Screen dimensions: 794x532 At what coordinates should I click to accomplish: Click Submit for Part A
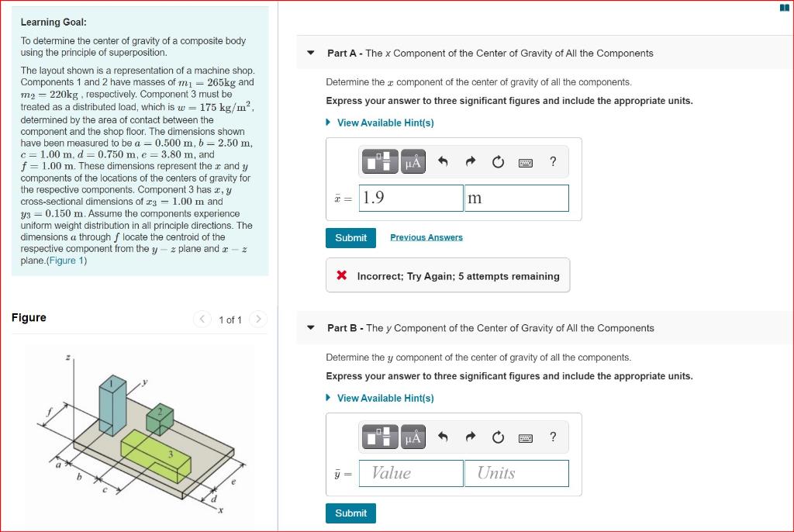tap(350, 238)
